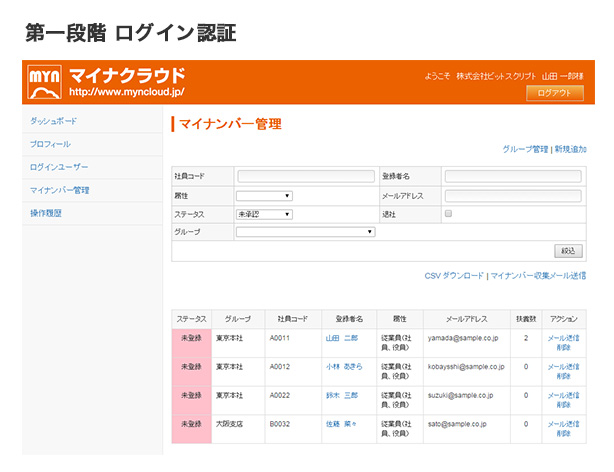
Task: Click メール送信 in the B0032 row
Action: click(563, 424)
